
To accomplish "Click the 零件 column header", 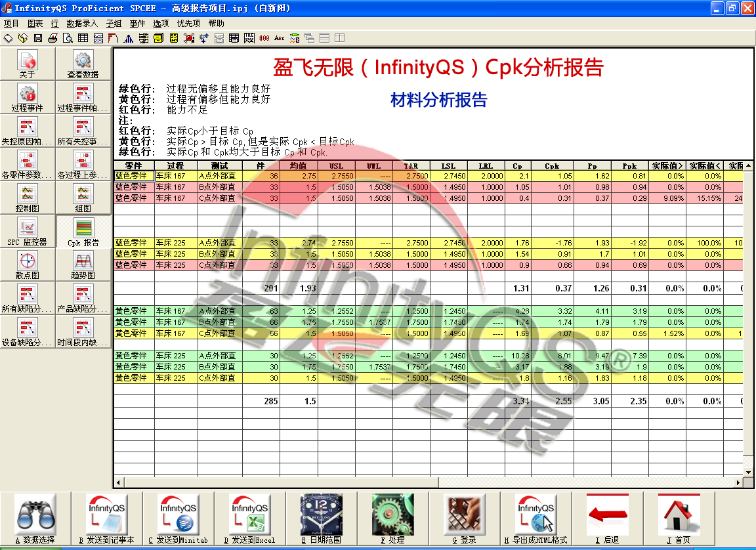I will point(134,166).
